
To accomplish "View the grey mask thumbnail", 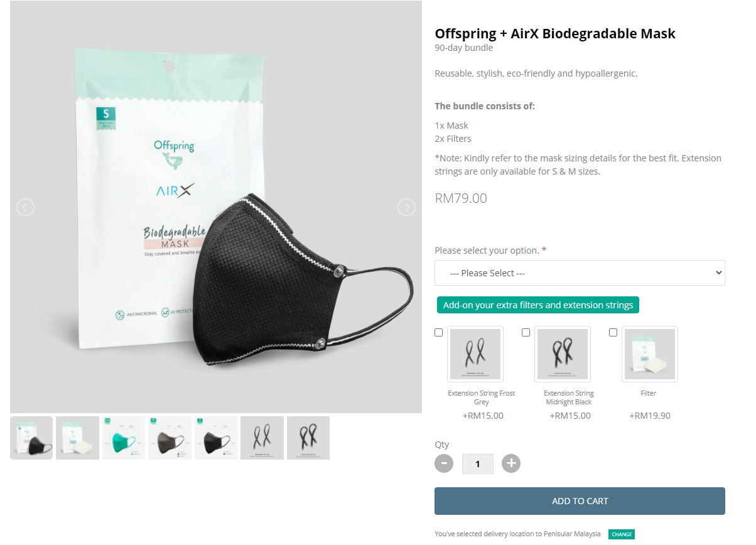I will 170,438.
